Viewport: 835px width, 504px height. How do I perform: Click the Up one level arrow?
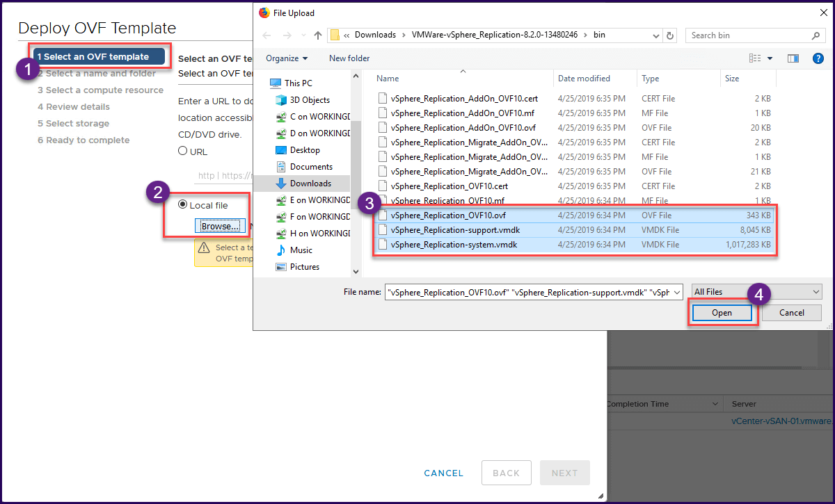(x=318, y=35)
